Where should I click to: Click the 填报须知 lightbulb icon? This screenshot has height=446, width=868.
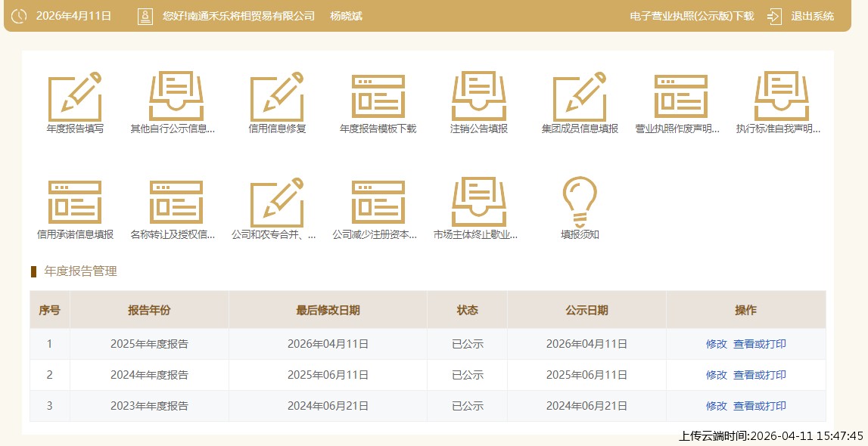(x=580, y=203)
